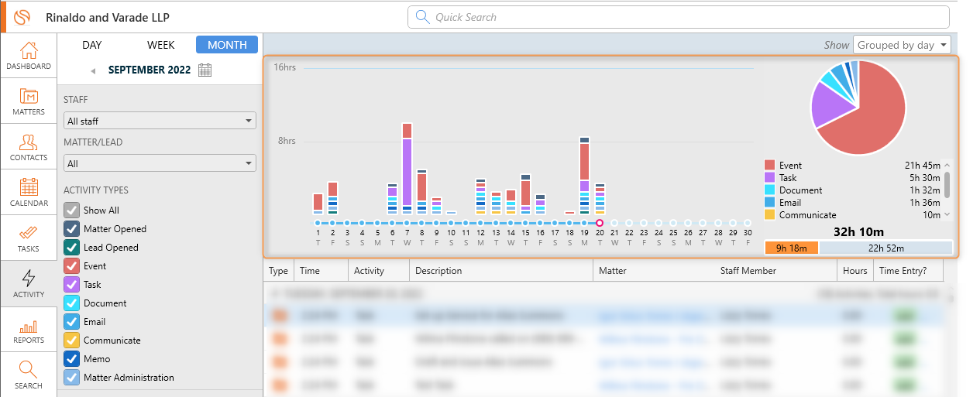Click the 21h 45m Event duration
Screen dimensions: 980x397
[923, 166]
